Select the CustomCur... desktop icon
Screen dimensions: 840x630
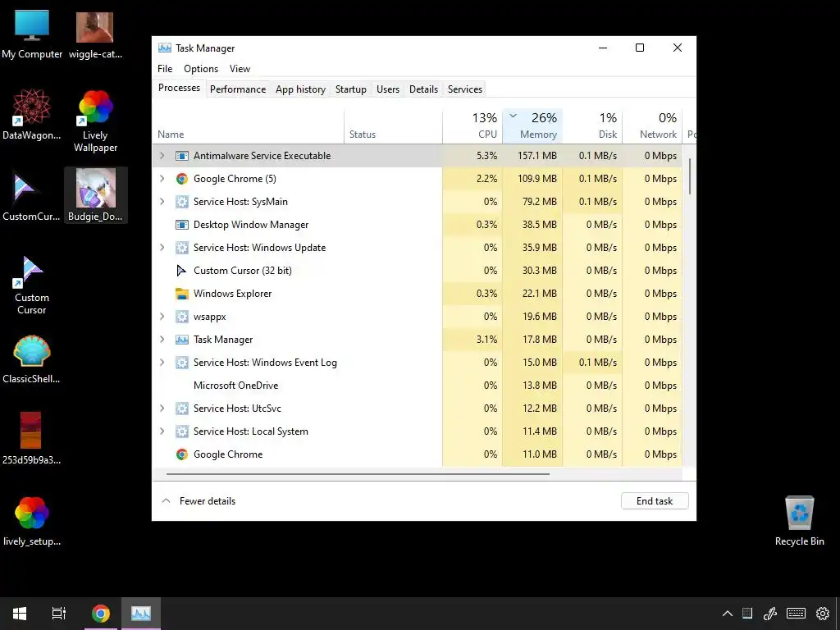tap(32, 196)
